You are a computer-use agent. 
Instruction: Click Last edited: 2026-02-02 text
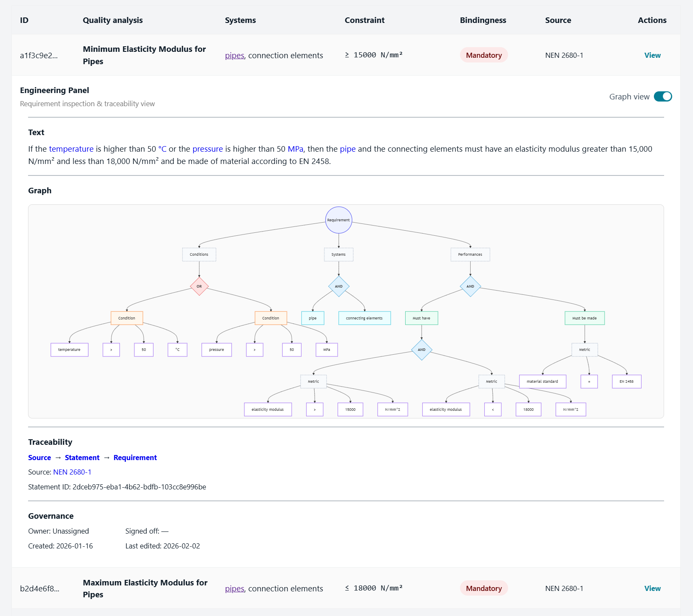(x=162, y=546)
